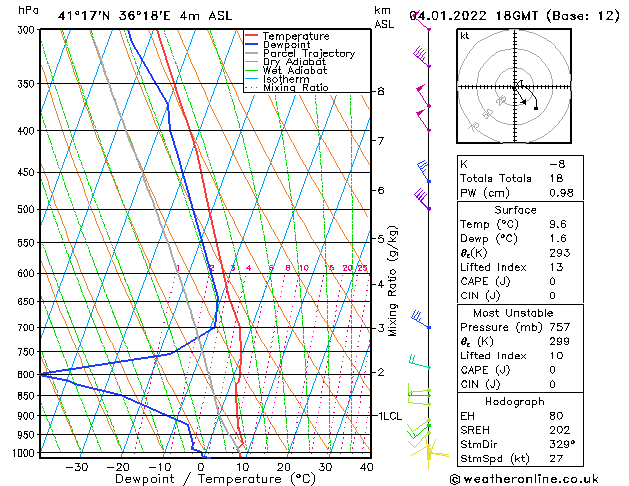Click the station coordinates 41°17'N 36°18'E
The width and height of the screenshot is (629, 486).
(x=114, y=16)
